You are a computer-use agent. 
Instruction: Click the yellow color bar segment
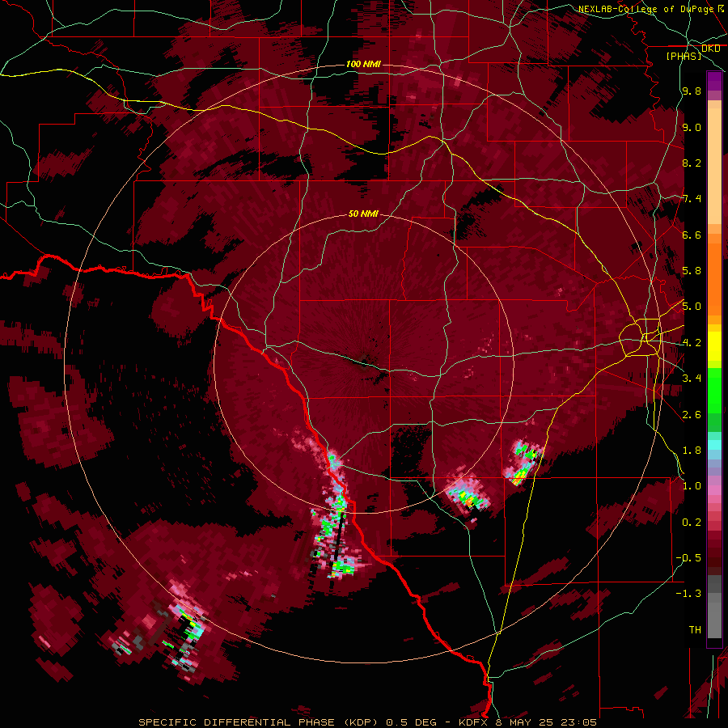pos(714,346)
